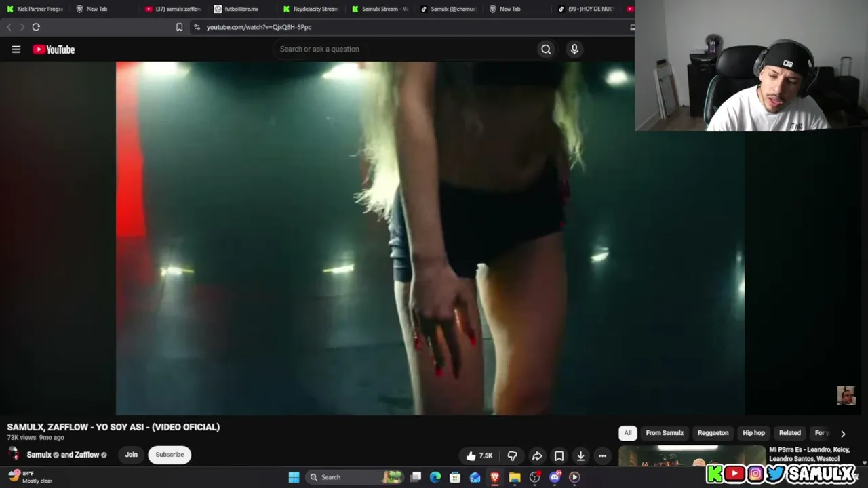Viewport: 868px width, 488px height.
Task: Go forward with the browser forward arrow
Action: pyautogui.click(x=22, y=27)
